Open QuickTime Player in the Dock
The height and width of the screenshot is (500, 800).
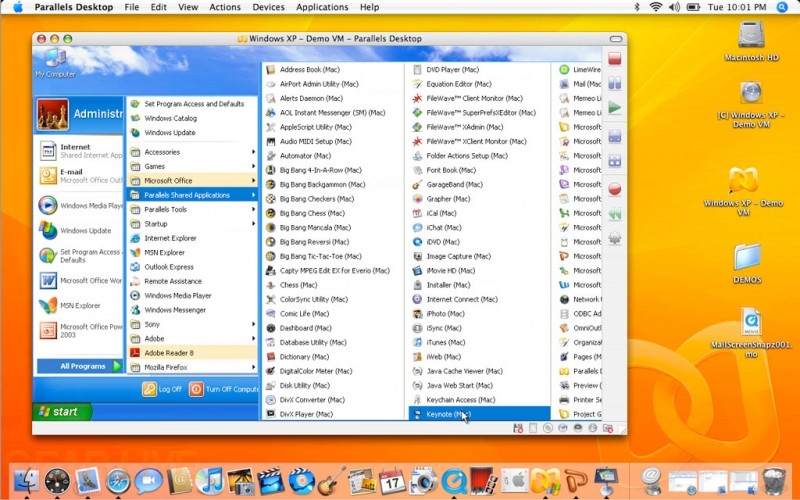pos(454,481)
